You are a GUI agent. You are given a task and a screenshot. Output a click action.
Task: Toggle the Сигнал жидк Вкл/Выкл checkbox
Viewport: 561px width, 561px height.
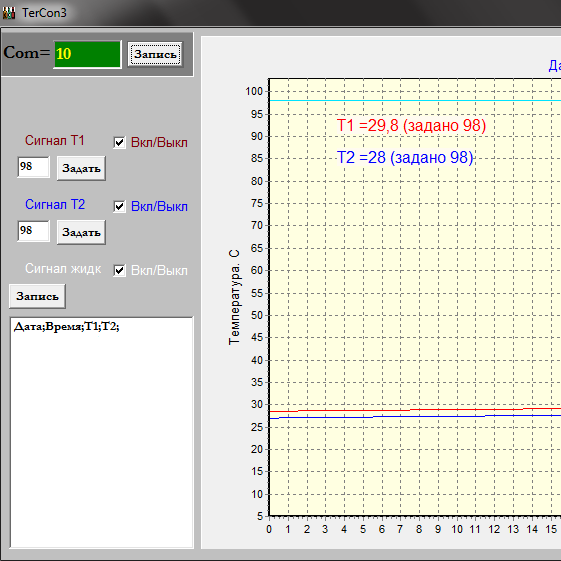click(x=119, y=270)
